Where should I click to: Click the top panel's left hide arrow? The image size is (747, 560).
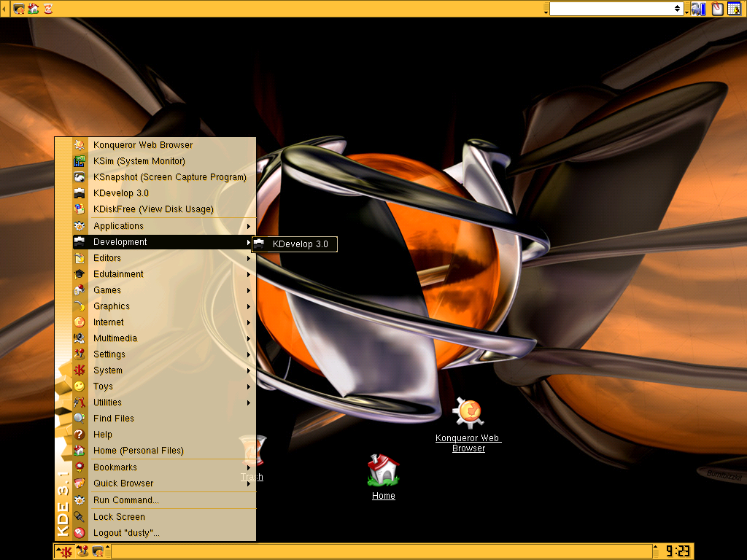pyautogui.click(x=4, y=8)
